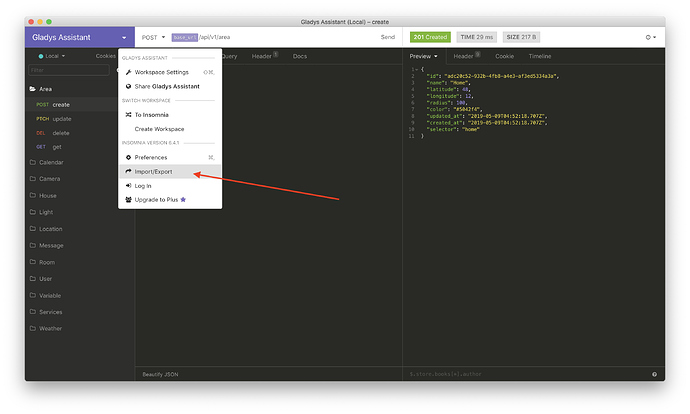Image resolution: width=690 pixels, height=414 pixels.
Task: Click the User folder icon
Action: 33,278
